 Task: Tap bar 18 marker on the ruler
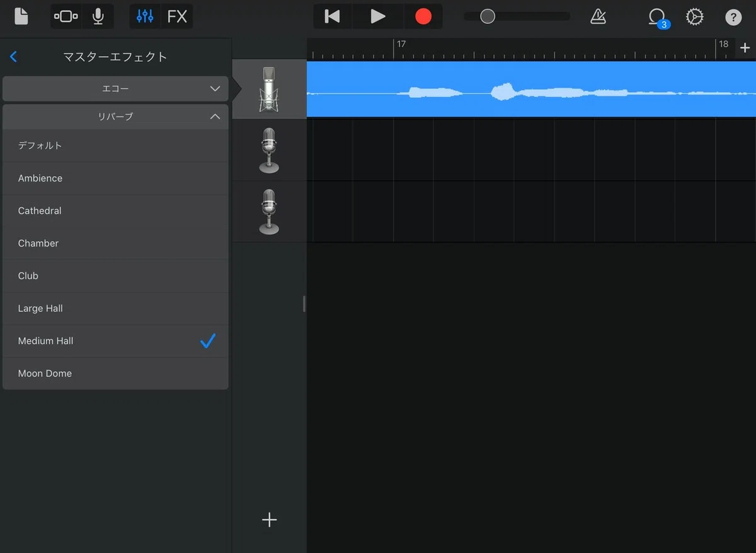[x=723, y=44]
